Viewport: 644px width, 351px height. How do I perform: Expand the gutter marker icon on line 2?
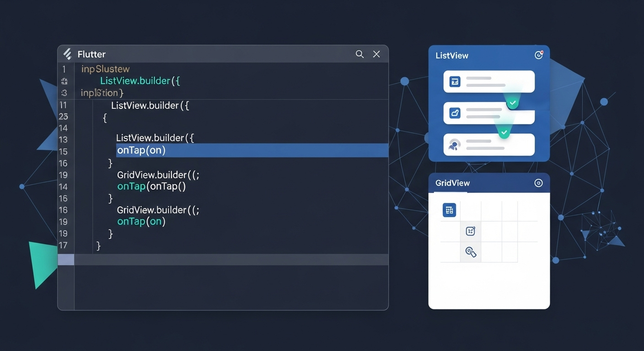[x=64, y=81]
